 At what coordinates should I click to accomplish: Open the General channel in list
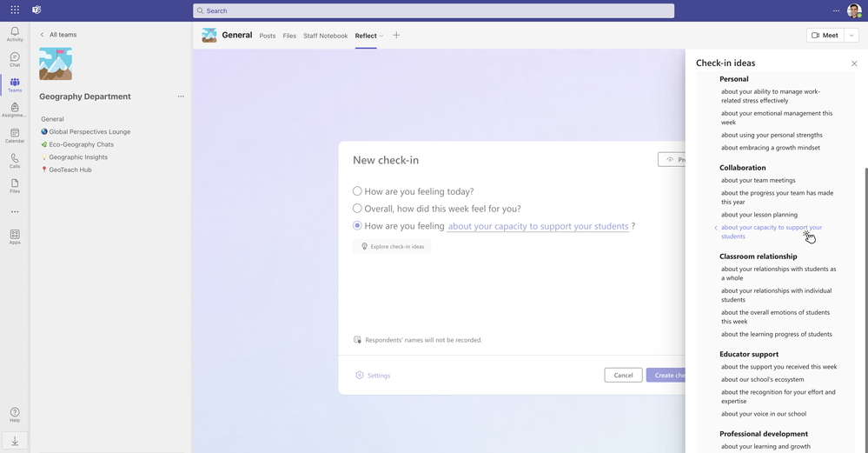53,119
